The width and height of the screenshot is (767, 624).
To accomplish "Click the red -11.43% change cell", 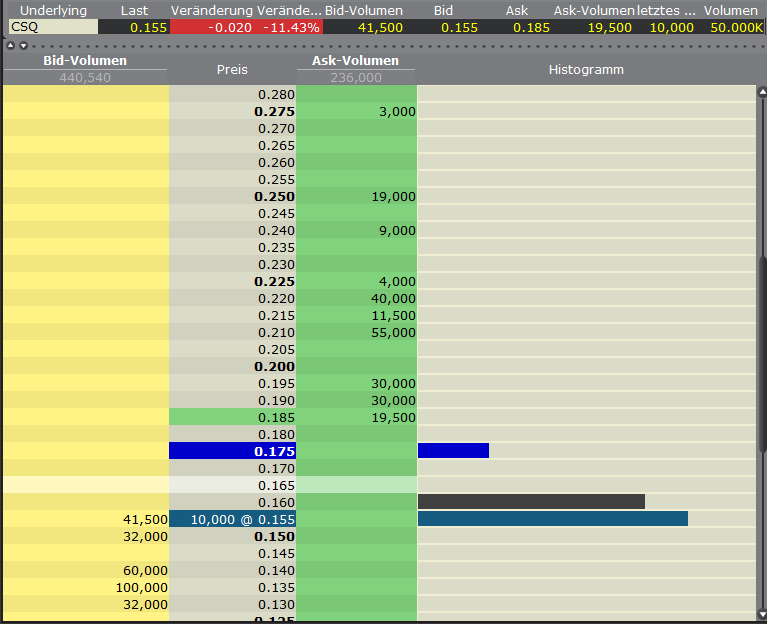I will (x=290, y=27).
